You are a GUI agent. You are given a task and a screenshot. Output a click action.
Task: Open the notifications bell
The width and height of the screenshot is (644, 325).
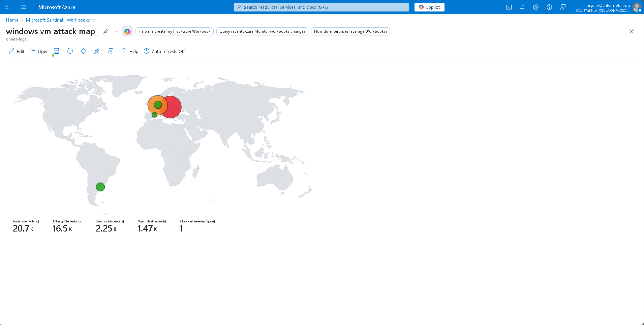522,7
